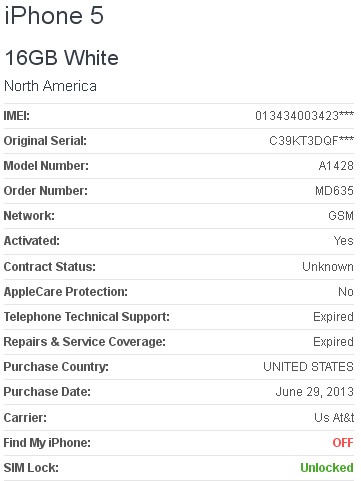Click the Find My iPhone label
The height and width of the screenshot is (481, 361).
tap(47, 443)
